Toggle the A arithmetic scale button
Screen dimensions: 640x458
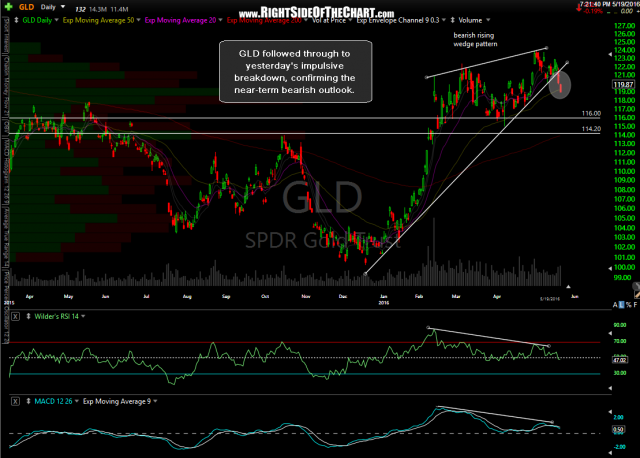tap(615, 305)
